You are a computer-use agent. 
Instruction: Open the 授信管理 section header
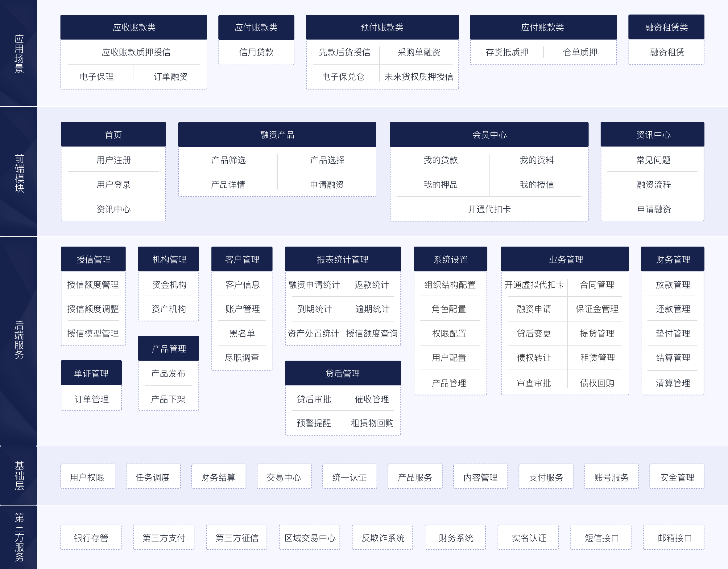(93, 259)
